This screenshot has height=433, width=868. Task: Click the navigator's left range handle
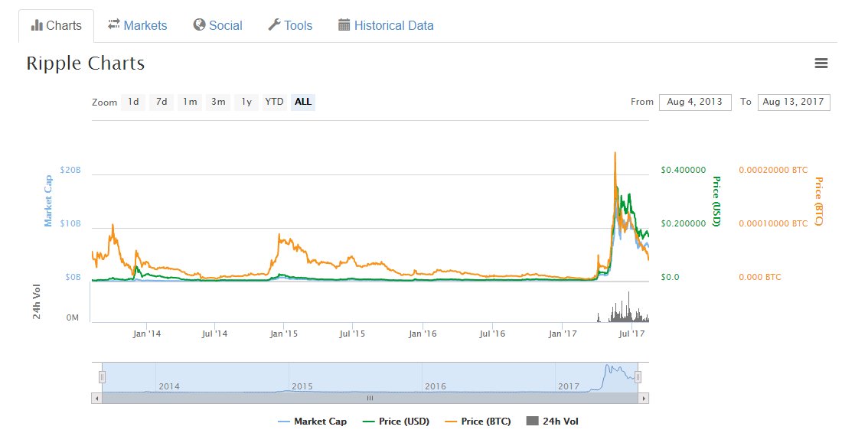click(102, 377)
